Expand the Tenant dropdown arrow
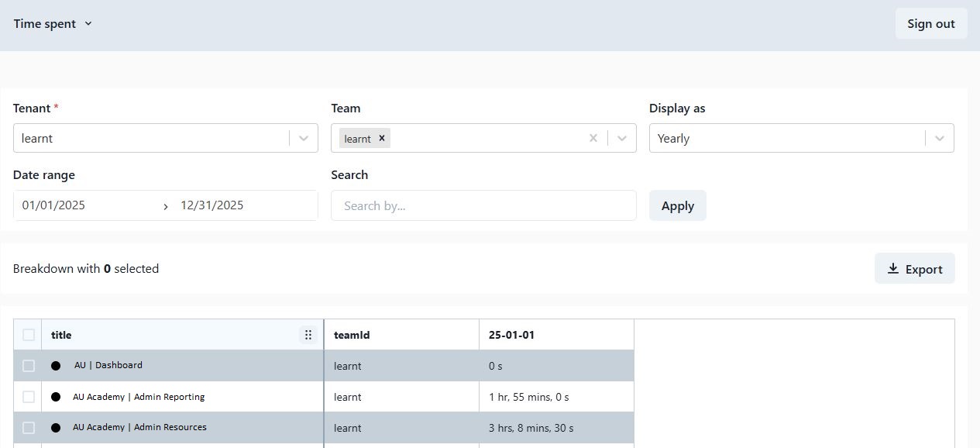The height and width of the screenshot is (448, 980). point(304,138)
